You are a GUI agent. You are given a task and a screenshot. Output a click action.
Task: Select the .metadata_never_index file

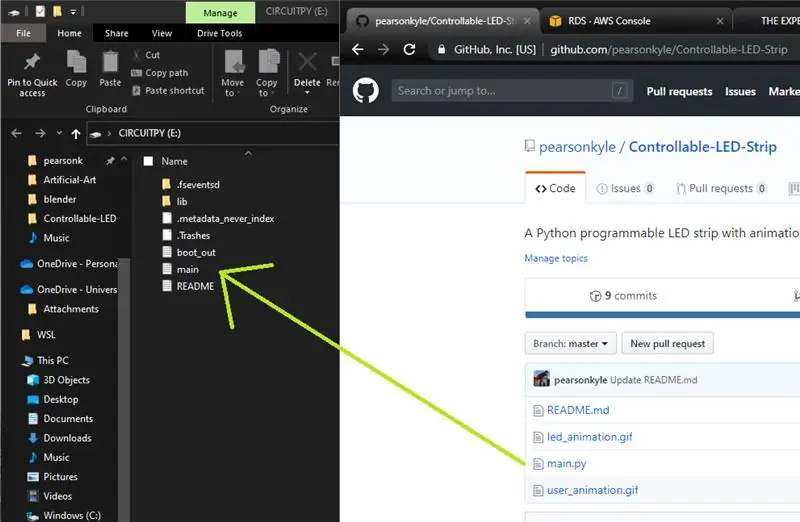[218, 218]
